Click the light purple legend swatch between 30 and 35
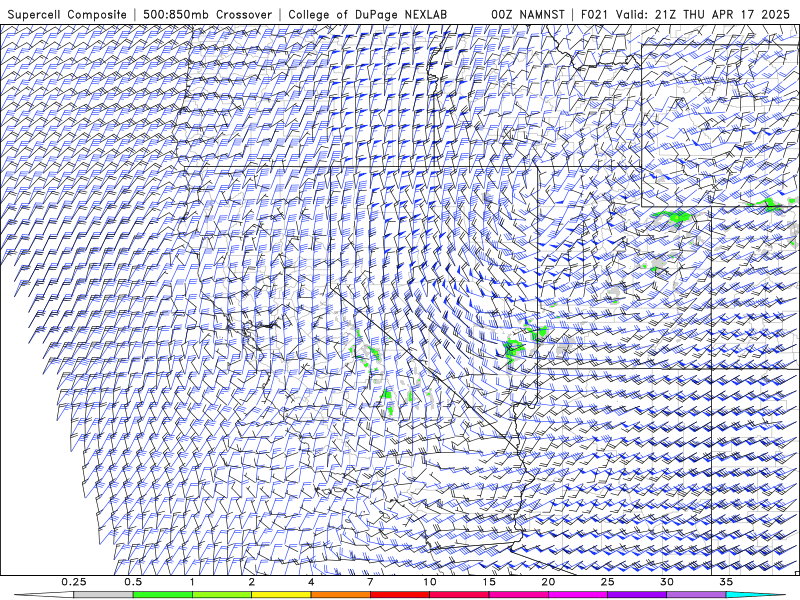Screen dimensions: 800x600 (696, 595)
